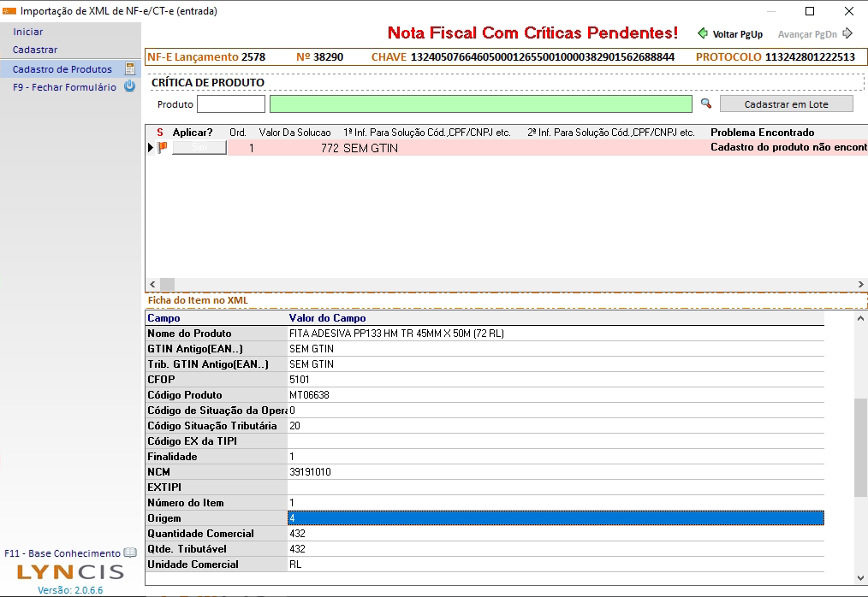Viewport: 868px width, 597px height.
Task: Click the F9 - Fechar Formulário link
Action: point(64,87)
